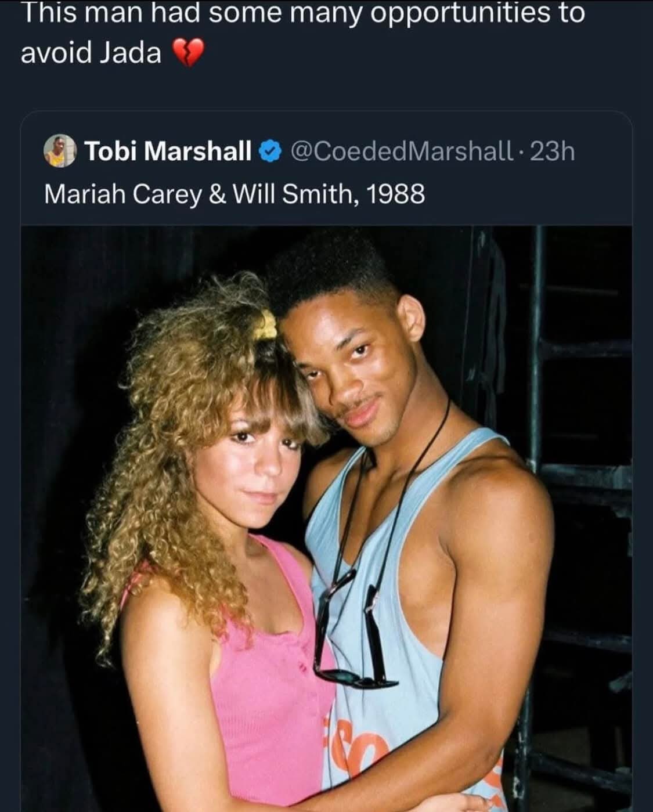Open the quoted tweet photo
The height and width of the screenshot is (812, 653).
pos(326,518)
